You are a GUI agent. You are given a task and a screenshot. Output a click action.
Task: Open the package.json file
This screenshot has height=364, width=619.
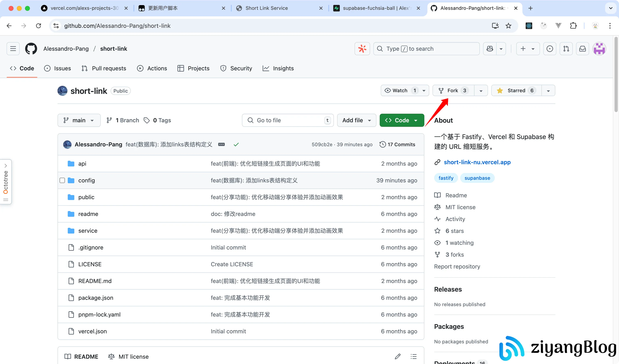click(96, 298)
